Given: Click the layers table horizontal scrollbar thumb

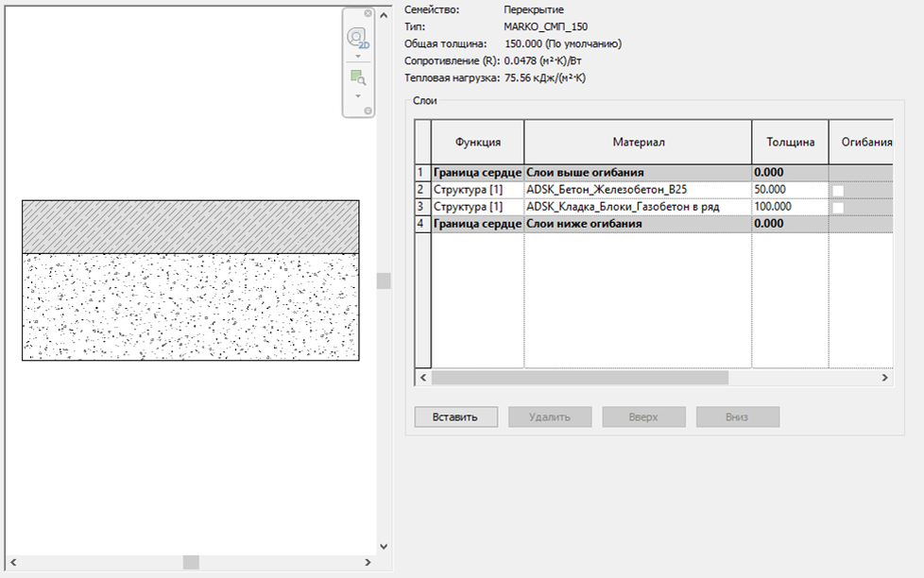Looking at the screenshot, I should (x=580, y=378).
